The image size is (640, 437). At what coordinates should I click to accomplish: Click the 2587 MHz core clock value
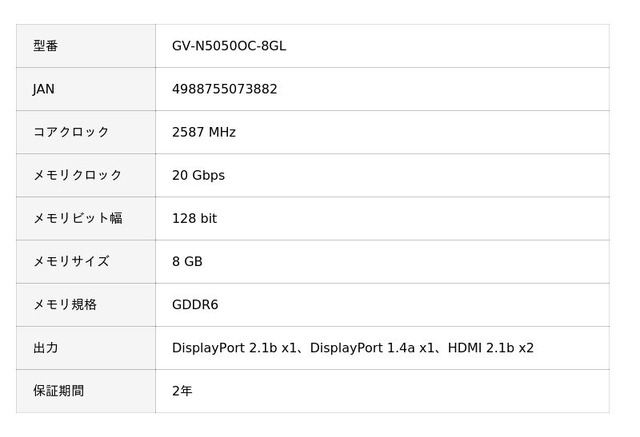(204, 132)
